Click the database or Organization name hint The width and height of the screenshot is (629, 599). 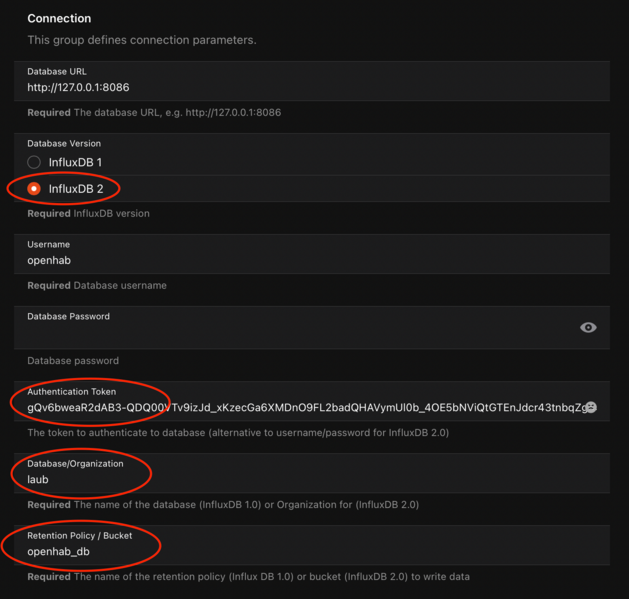(223, 505)
